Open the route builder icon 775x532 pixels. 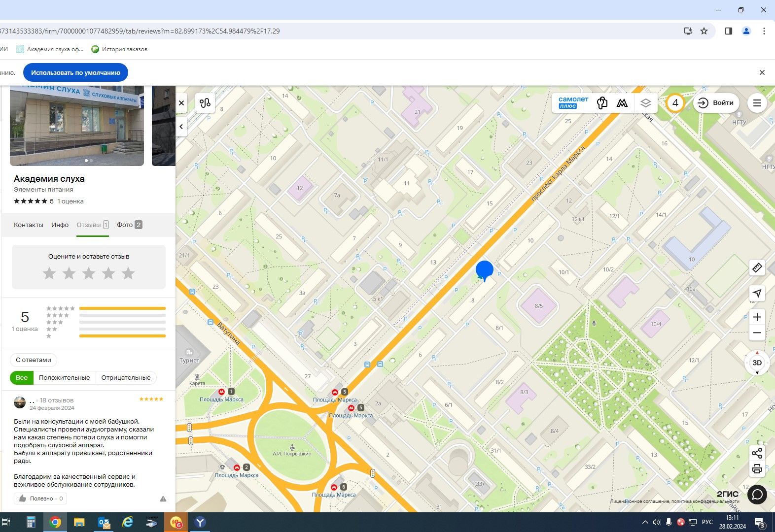click(205, 103)
